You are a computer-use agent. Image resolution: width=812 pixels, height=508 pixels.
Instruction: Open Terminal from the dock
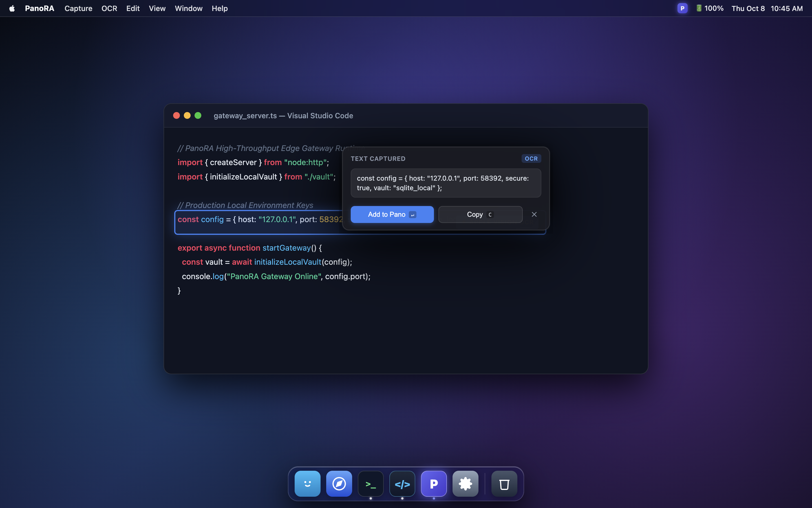point(370,484)
